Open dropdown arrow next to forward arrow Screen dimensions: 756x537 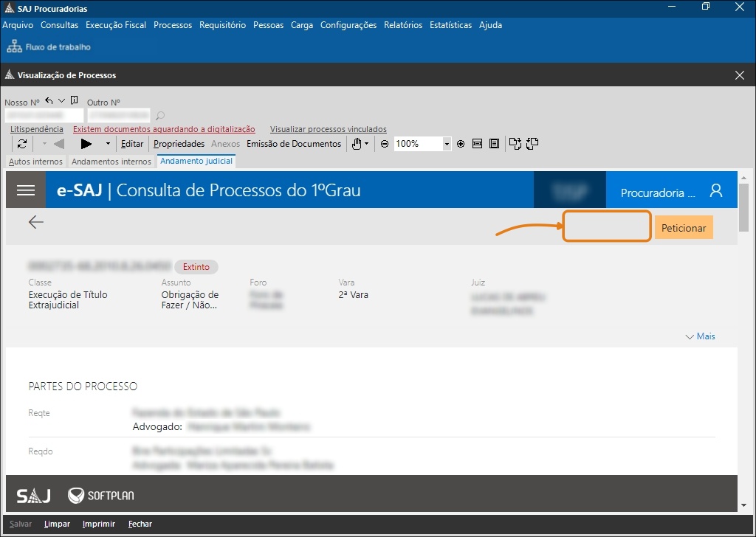tap(108, 144)
